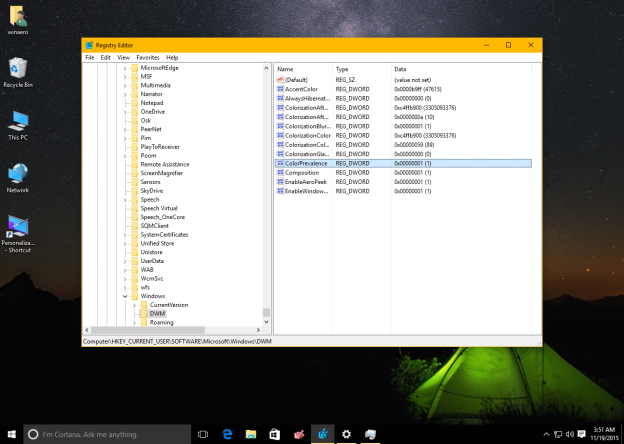Expand the Speech registry key
Image resolution: width=624 pixels, height=444 pixels.
pyautogui.click(x=125, y=200)
